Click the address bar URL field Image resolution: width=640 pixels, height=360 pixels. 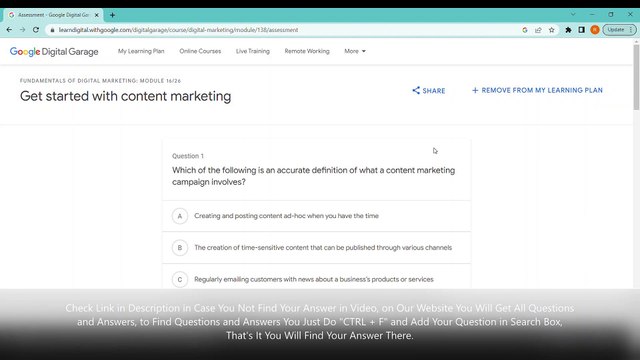pyautogui.click(x=286, y=30)
